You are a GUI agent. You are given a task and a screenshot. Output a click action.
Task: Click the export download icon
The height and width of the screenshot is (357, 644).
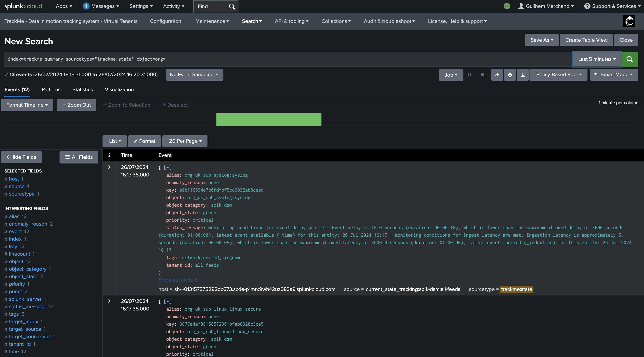point(523,75)
